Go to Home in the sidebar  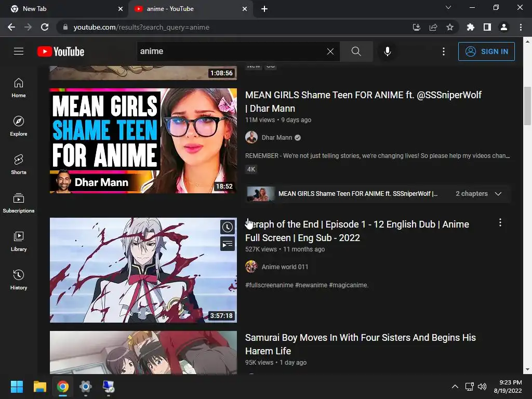(x=19, y=88)
